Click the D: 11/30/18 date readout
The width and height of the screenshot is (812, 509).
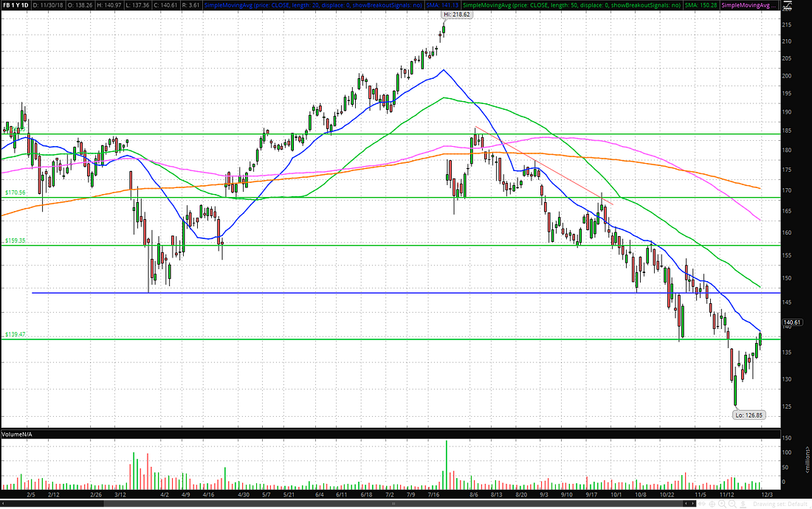click(x=49, y=5)
